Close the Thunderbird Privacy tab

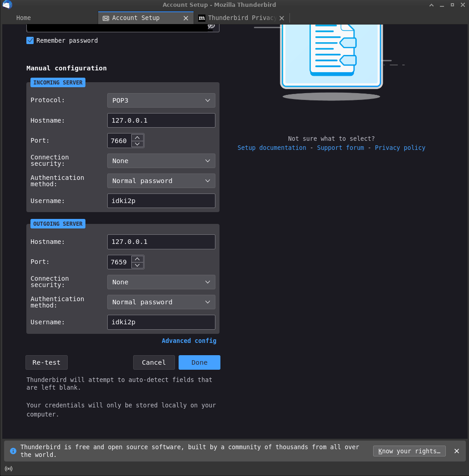click(x=282, y=18)
